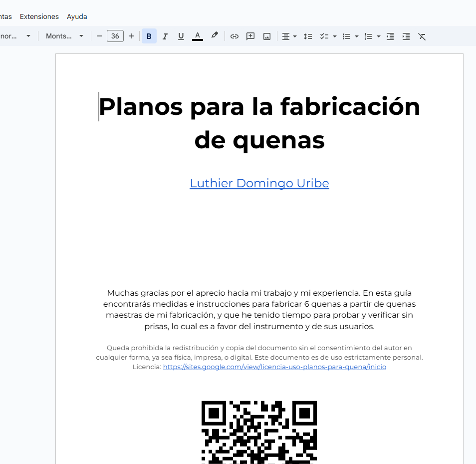Click the text alignment icon
This screenshot has height=464, width=476.
[286, 36]
